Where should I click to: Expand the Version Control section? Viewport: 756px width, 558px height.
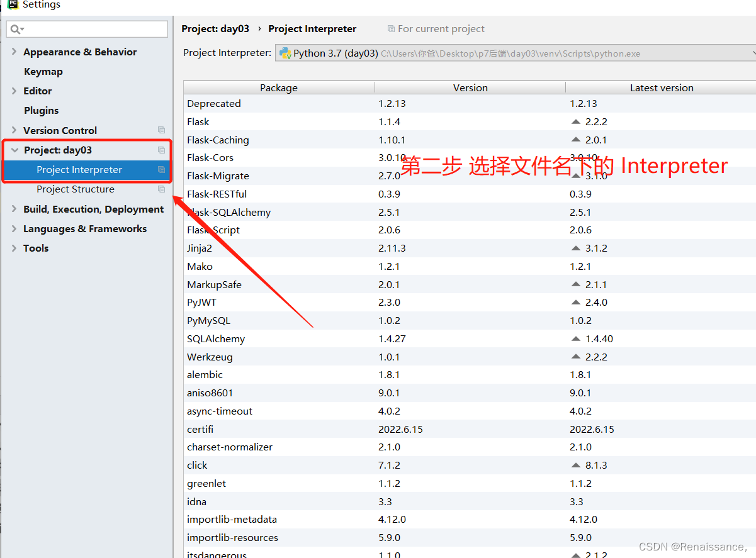14,130
